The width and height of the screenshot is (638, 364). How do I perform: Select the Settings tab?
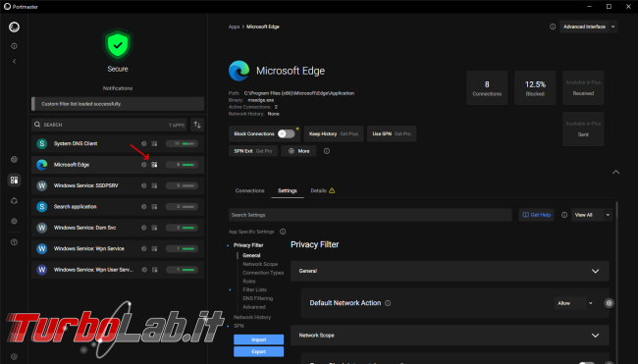point(288,190)
